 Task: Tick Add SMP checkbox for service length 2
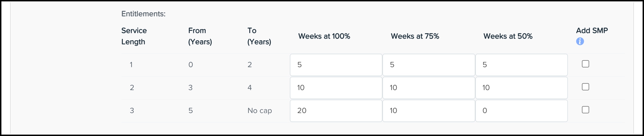click(585, 87)
